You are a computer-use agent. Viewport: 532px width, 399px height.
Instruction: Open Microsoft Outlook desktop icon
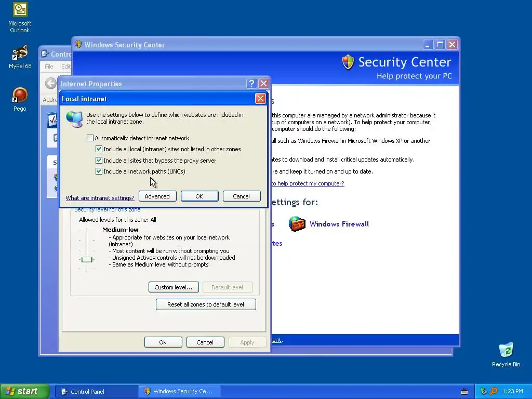(x=20, y=18)
